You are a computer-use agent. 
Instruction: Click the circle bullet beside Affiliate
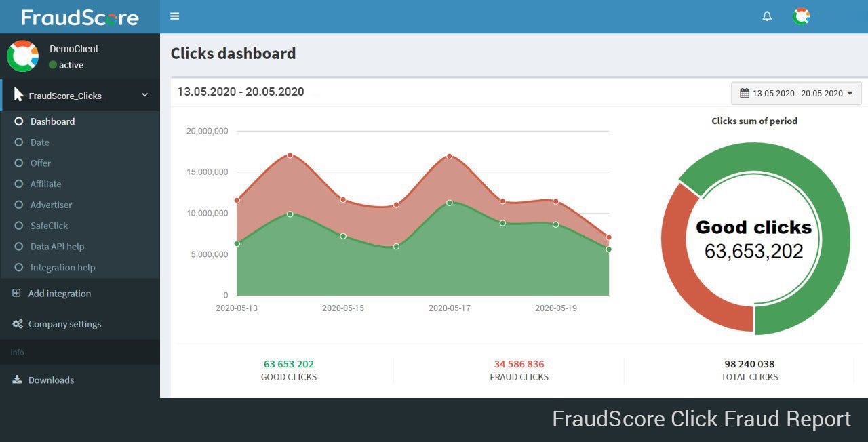19,184
